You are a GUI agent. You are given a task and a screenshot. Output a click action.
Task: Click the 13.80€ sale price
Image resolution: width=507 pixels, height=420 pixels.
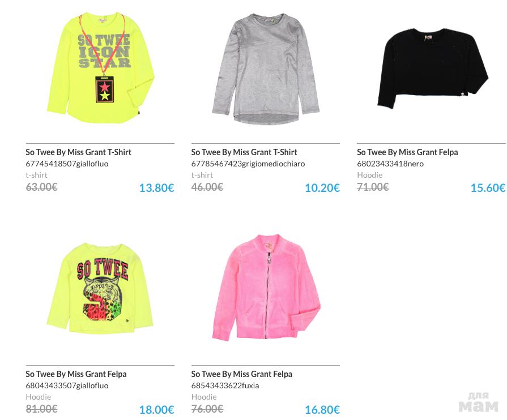coord(156,188)
